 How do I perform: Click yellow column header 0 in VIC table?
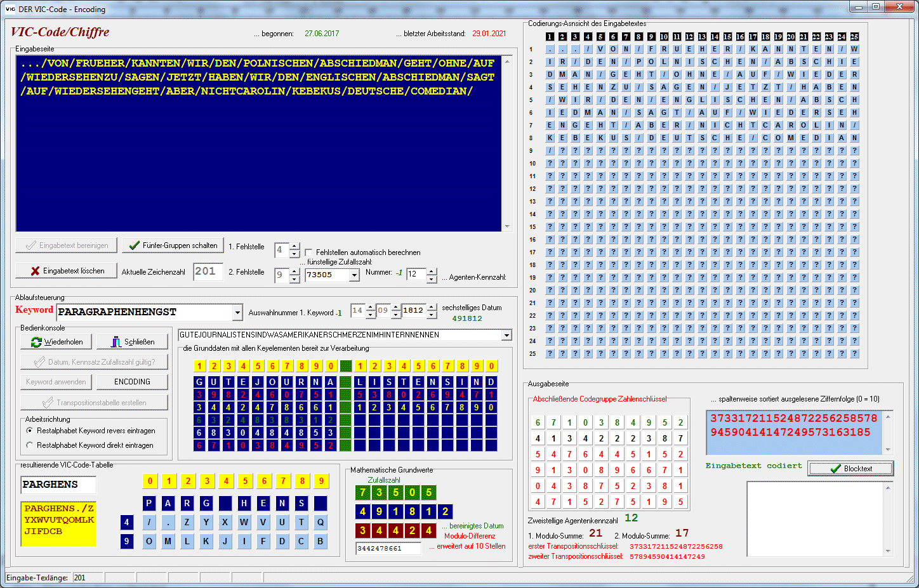click(x=150, y=481)
